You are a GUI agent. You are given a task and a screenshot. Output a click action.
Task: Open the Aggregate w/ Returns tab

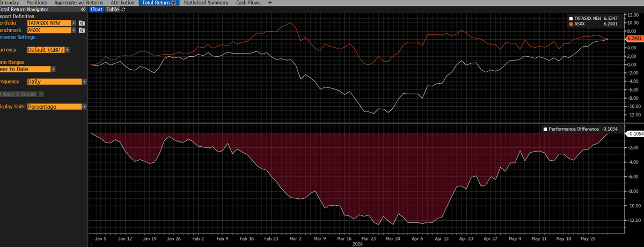coord(79,3)
